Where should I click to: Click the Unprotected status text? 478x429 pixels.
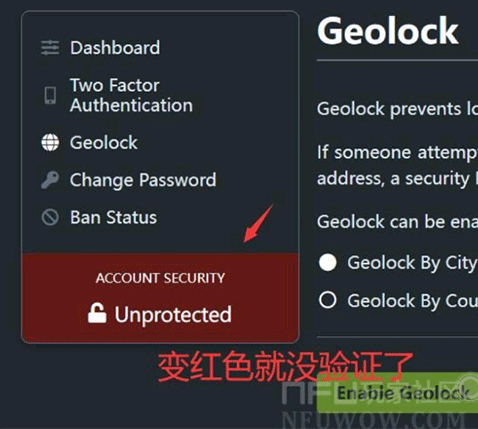coord(173,314)
